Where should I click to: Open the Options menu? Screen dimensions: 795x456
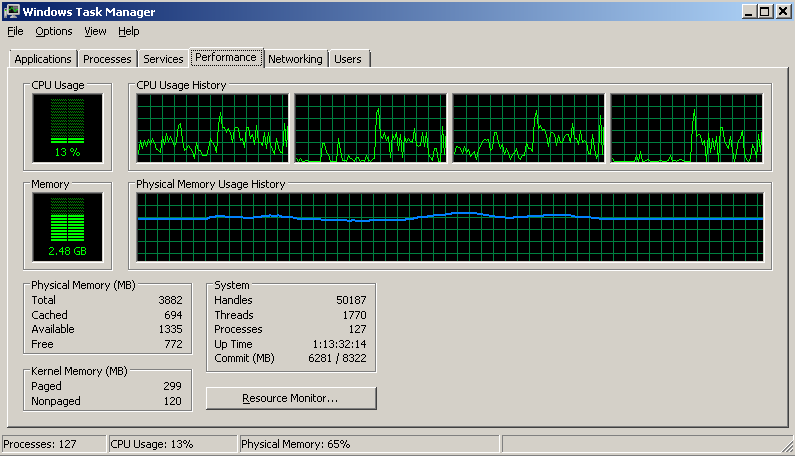(54, 31)
